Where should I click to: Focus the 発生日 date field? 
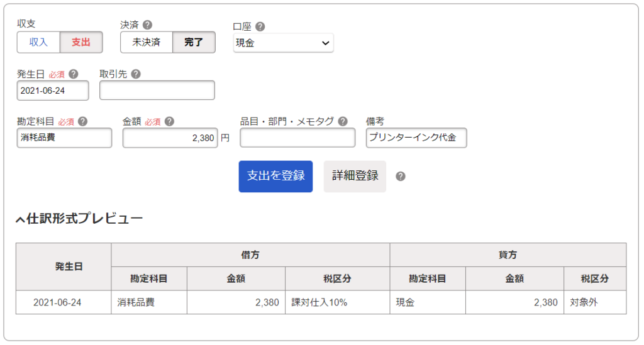coord(53,90)
